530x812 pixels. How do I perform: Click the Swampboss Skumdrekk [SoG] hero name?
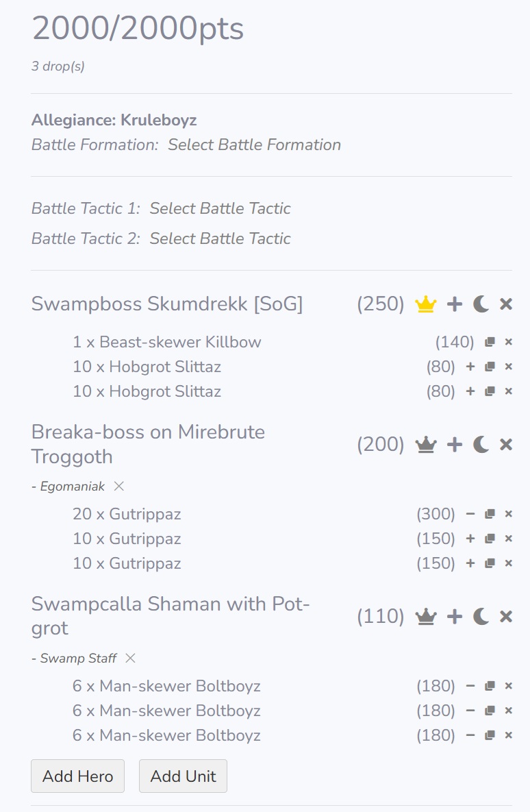coord(167,304)
